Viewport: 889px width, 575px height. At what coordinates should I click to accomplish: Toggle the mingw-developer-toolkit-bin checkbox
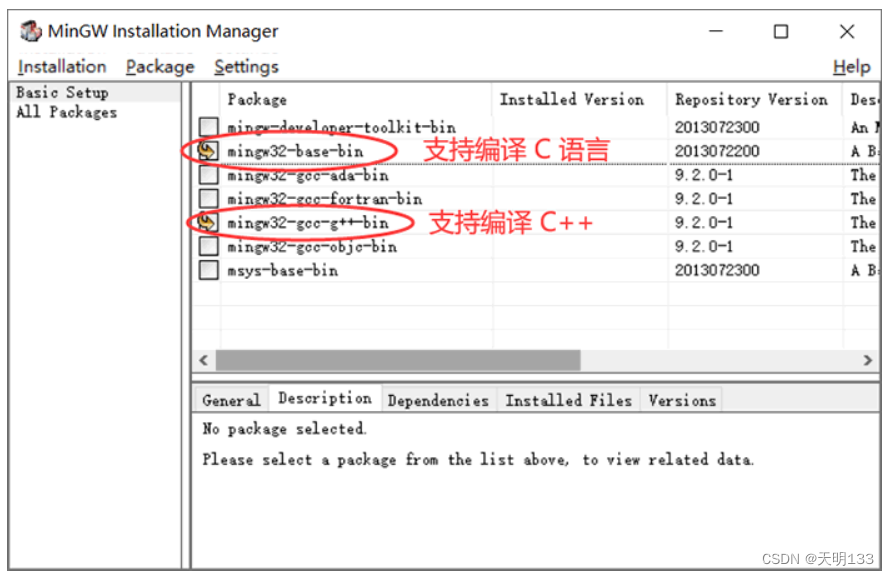click(209, 126)
